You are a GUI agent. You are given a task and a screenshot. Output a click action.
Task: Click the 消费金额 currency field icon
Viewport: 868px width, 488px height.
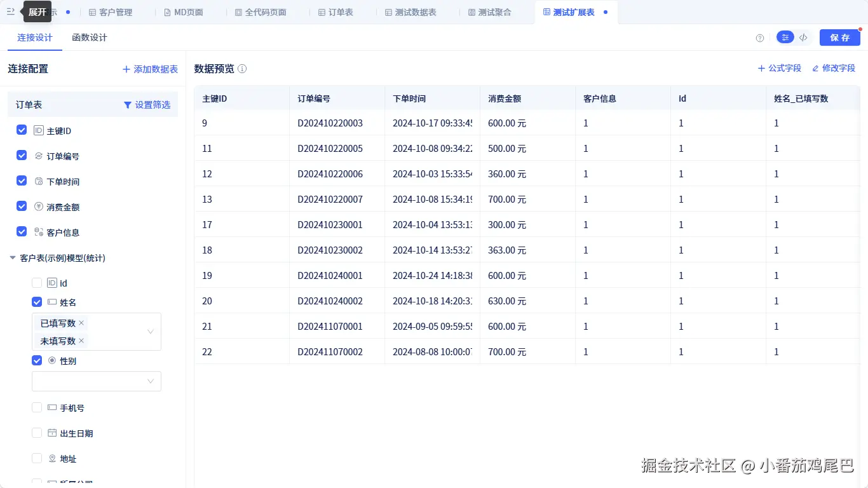(39, 207)
